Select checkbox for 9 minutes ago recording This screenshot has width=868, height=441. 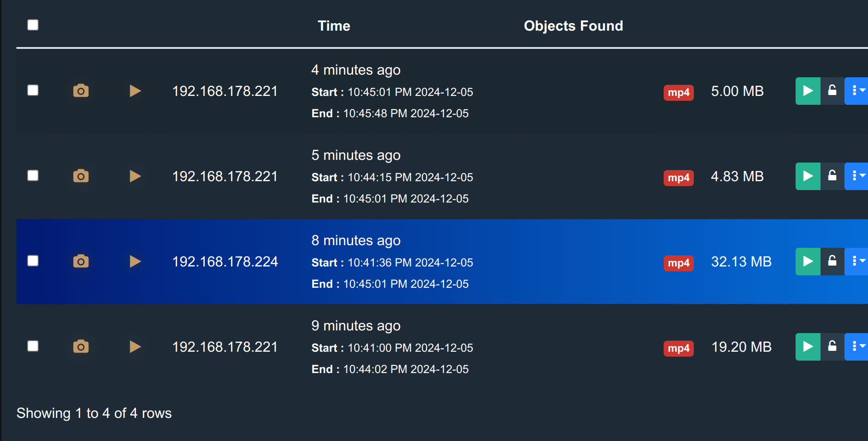33,346
